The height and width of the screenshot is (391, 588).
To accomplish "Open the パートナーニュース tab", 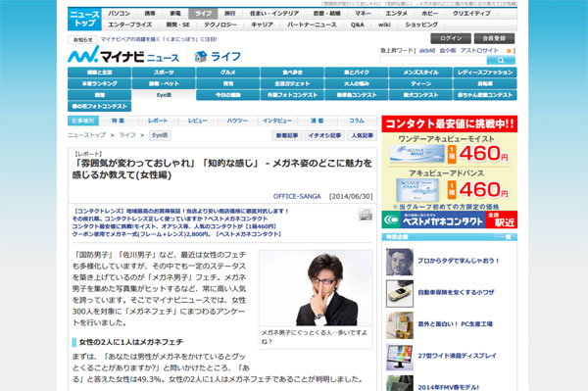I will coord(312,24).
